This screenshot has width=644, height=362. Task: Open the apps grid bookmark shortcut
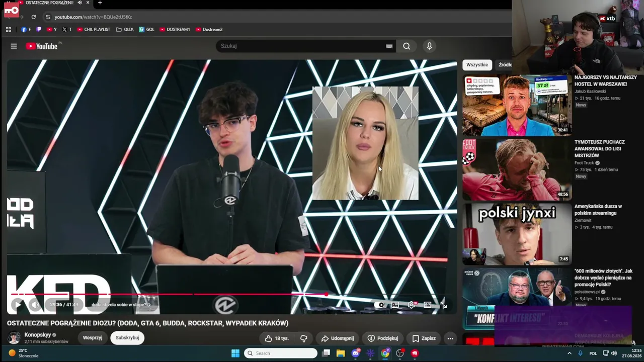click(x=9, y=30)
